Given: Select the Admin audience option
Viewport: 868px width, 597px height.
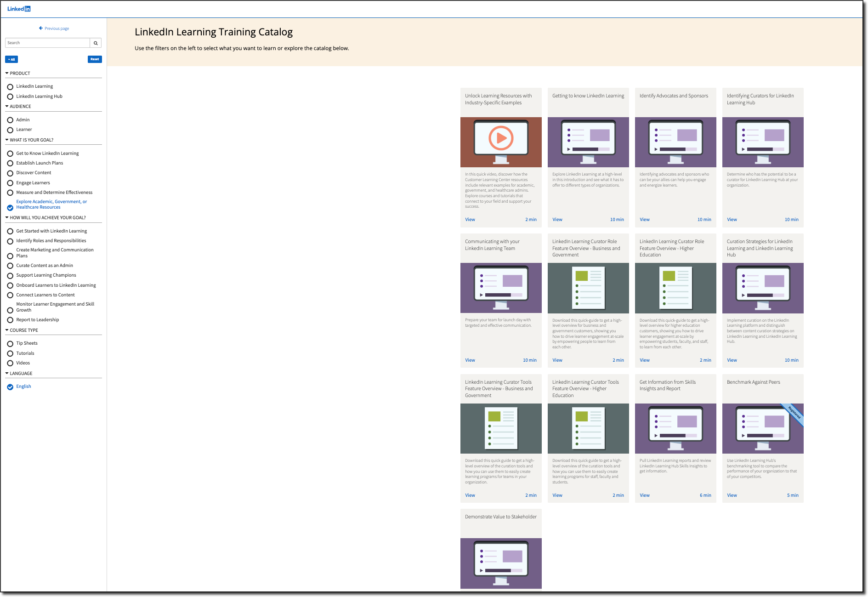Looking at the screenshot, I should (x=10, y=120).
